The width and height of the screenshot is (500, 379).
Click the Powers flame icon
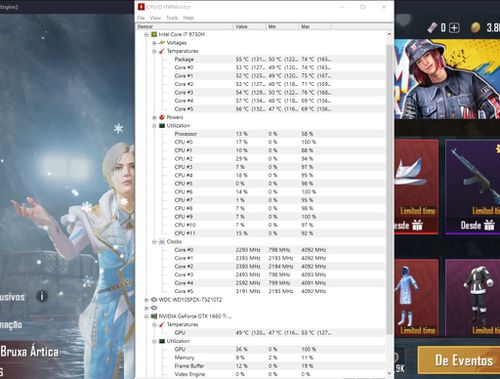[162, 117]
